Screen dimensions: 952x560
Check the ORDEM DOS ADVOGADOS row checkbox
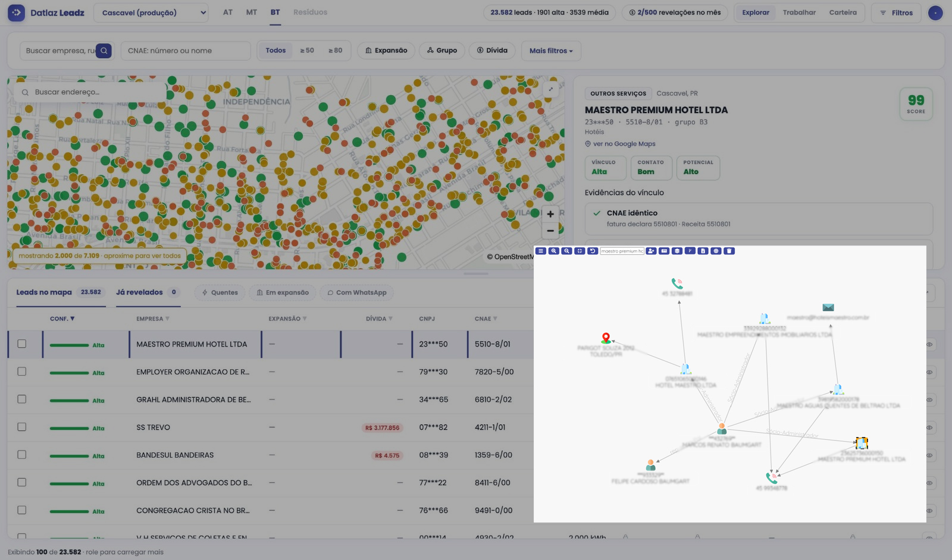[x=22, y=482]
